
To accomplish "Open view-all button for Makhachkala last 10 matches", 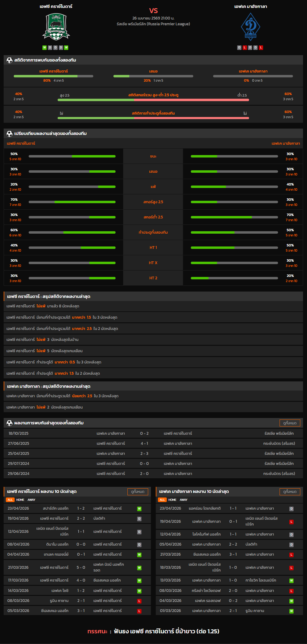I will pyautogui.click(x=290, y=492).
